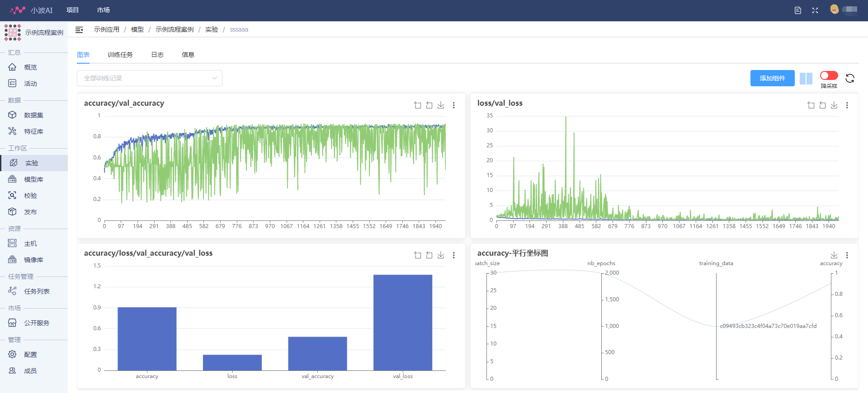The height and width of the screenshot is (393, 868).
Task: Open more options on loss/val_loss chart
Action: (x=847, y=105)
